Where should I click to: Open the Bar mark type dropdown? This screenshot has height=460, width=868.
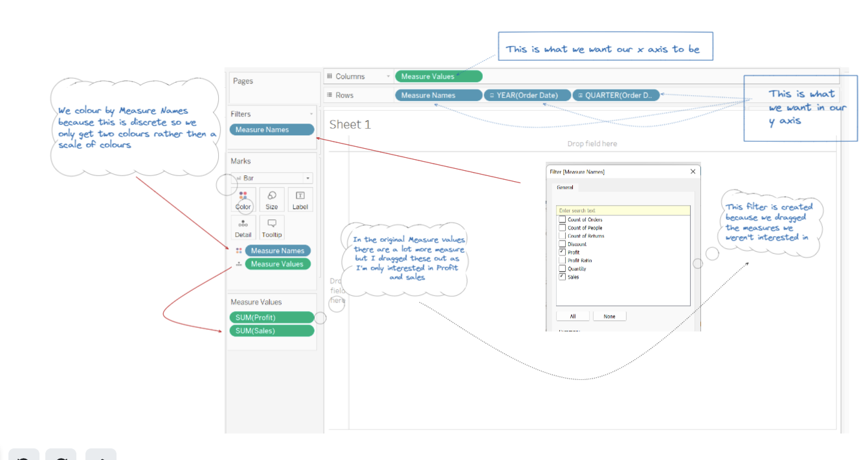click(272, 178)
